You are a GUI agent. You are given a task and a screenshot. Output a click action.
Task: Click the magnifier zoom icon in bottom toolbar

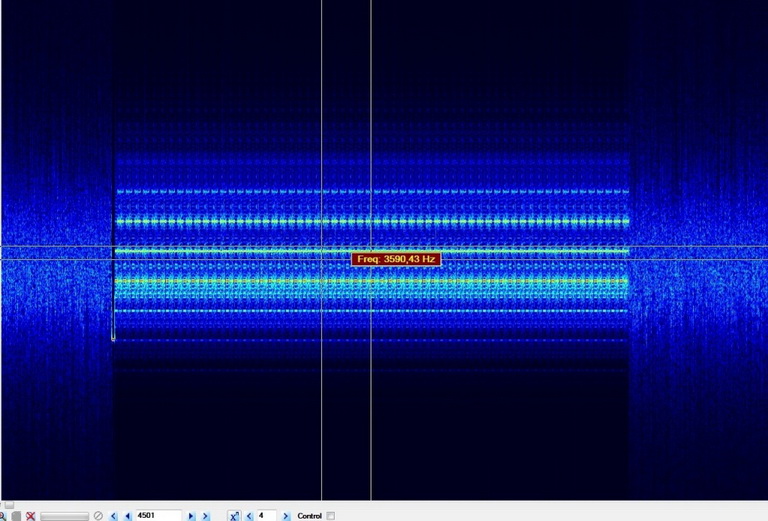click(2, 516)
